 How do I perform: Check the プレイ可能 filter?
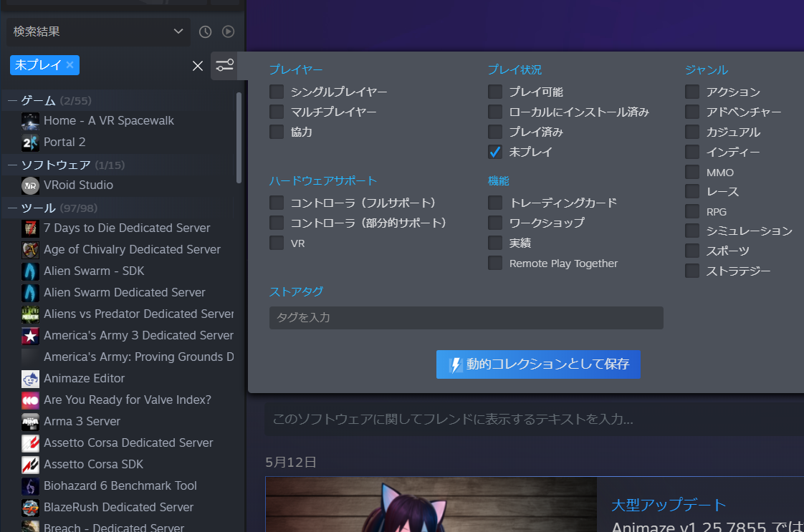coord(495,92)
